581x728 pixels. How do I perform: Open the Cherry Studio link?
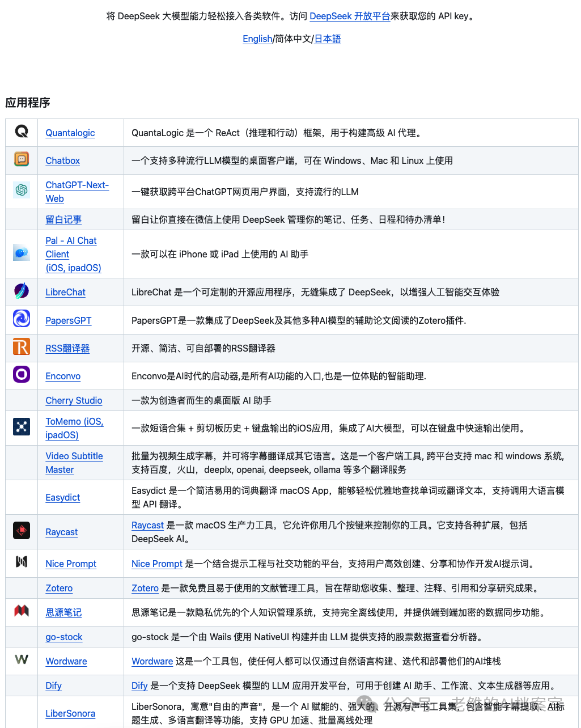point(74,400)
